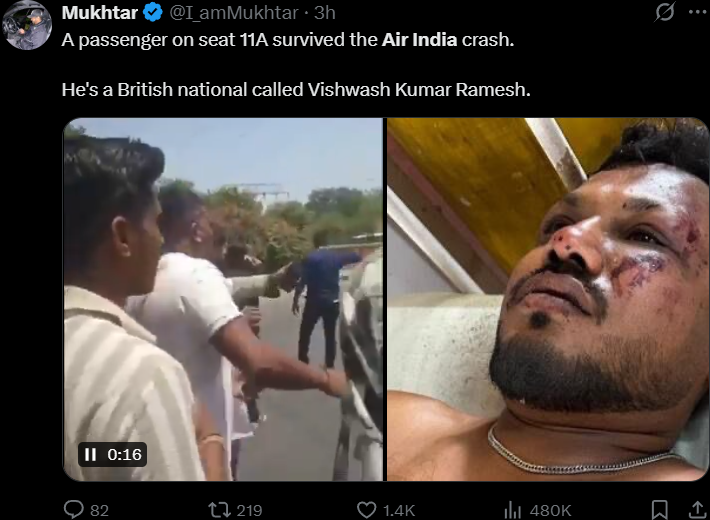The height and width of the screenshot is (520, 710).
Task: Open the three-dot more options menu
Action: [698, 12]
